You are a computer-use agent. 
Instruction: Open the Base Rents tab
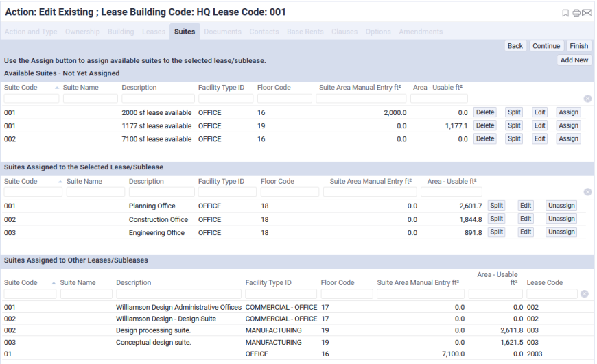tap(305, 32)
